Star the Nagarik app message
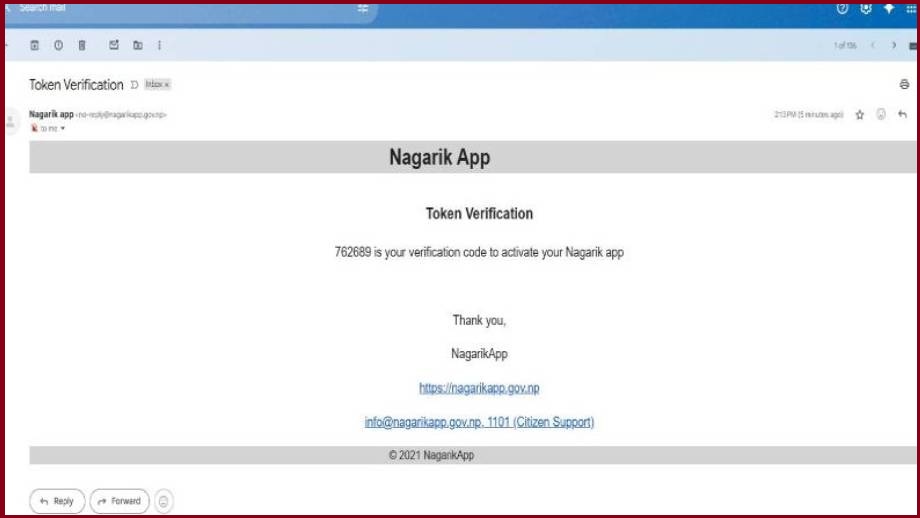The image size is (920, 518). pos(859,115)
